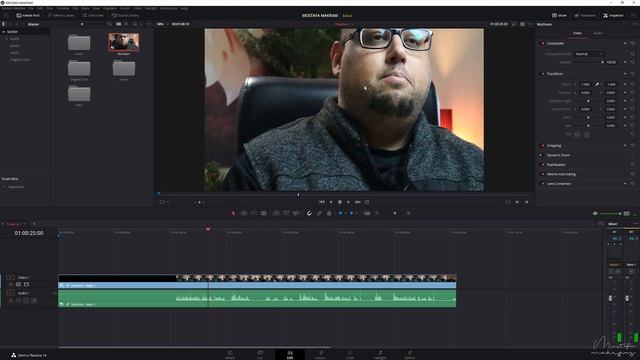Viewport: 640px width, 360px height.
Task: Switch to the Fusion page
Action: (x=320, y=354)
